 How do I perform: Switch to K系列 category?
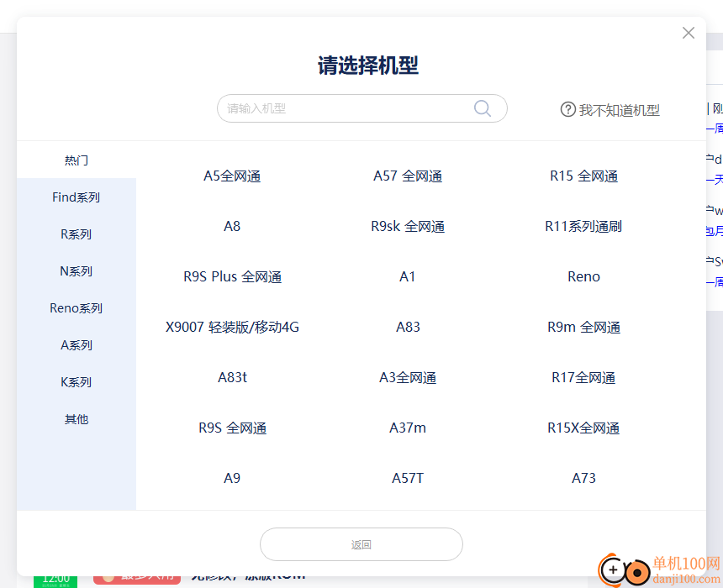77,382
